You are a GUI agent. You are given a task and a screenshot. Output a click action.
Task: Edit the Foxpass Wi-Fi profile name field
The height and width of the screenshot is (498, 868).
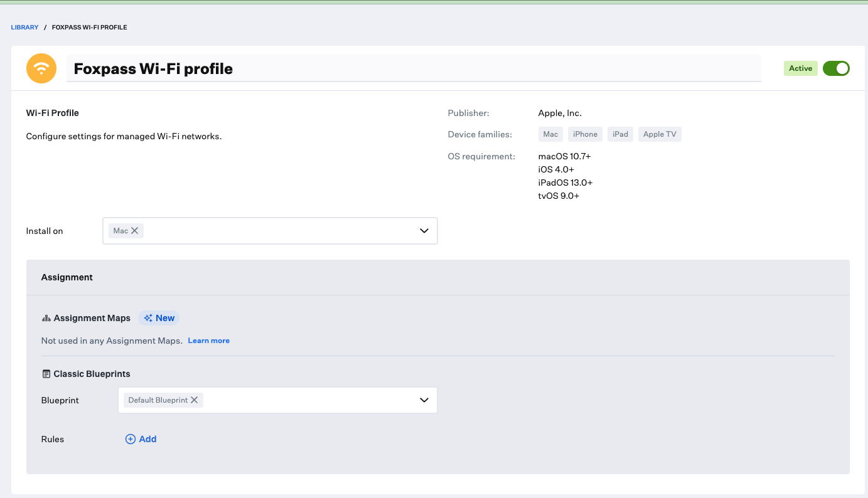[x=414, y=68]
